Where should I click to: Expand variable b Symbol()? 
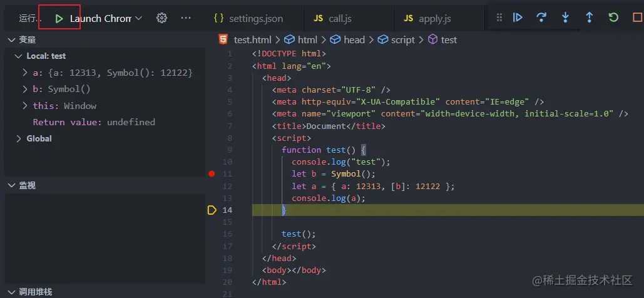pos(26,89)
